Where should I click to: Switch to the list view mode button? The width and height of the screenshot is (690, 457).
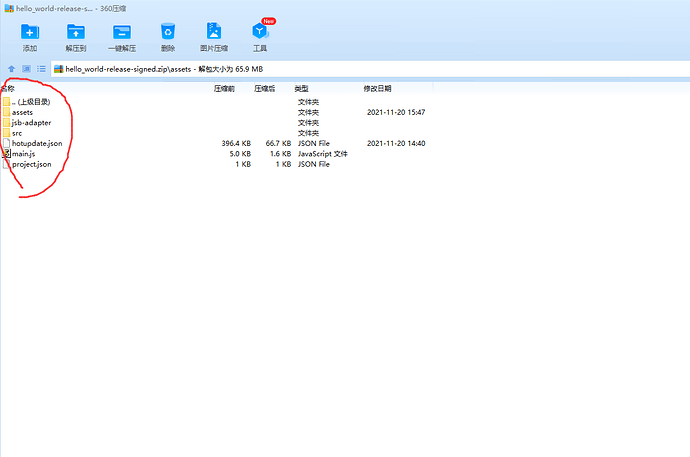[x=41, y=69]
